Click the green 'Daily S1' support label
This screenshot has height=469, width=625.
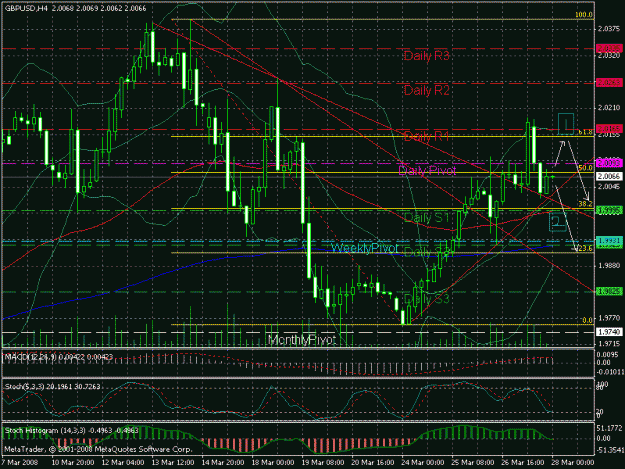point(426,218)
